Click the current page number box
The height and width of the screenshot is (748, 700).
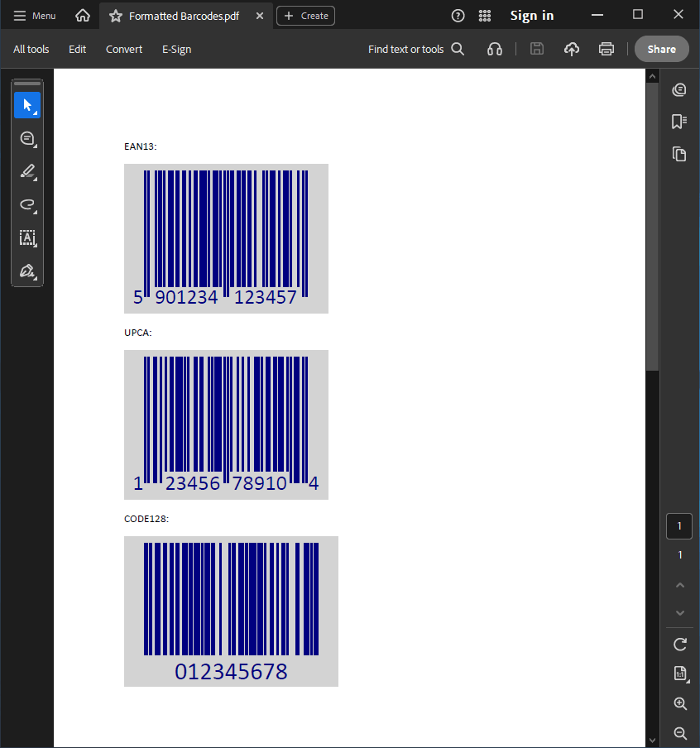679,526
